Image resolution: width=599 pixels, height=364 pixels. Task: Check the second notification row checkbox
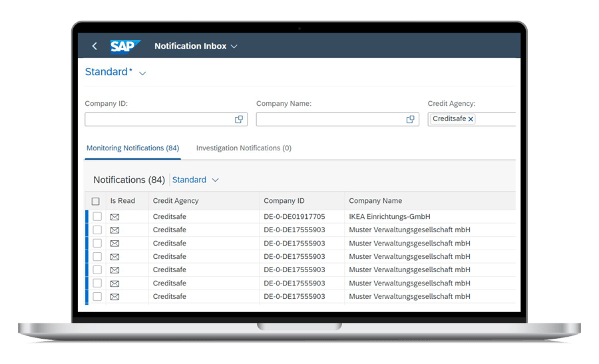pyautogui.click(x=97, y=230)
